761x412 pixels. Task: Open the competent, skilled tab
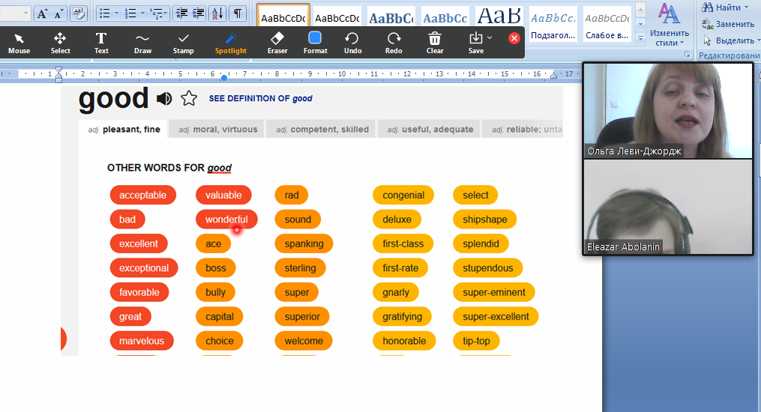[x=328, y=129]
